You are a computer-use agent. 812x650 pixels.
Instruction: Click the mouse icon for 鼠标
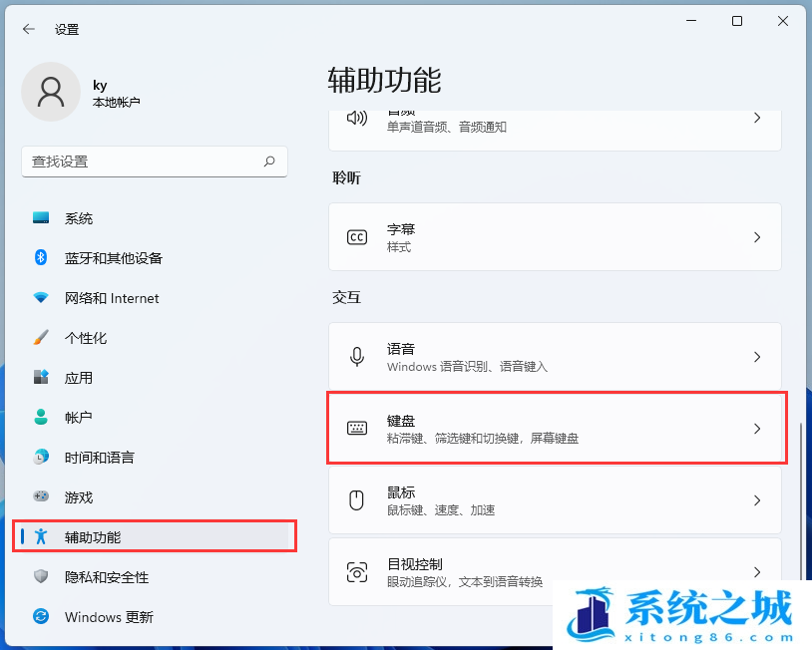pos(357,500)
